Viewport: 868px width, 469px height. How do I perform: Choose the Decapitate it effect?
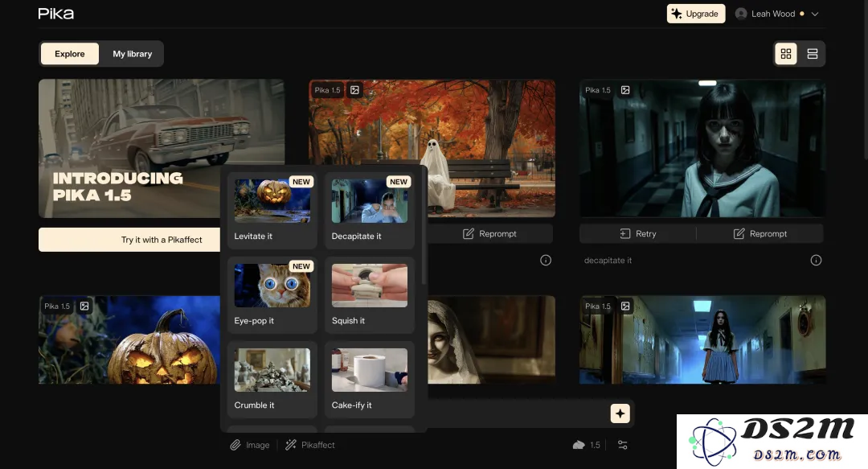[369, 210]
